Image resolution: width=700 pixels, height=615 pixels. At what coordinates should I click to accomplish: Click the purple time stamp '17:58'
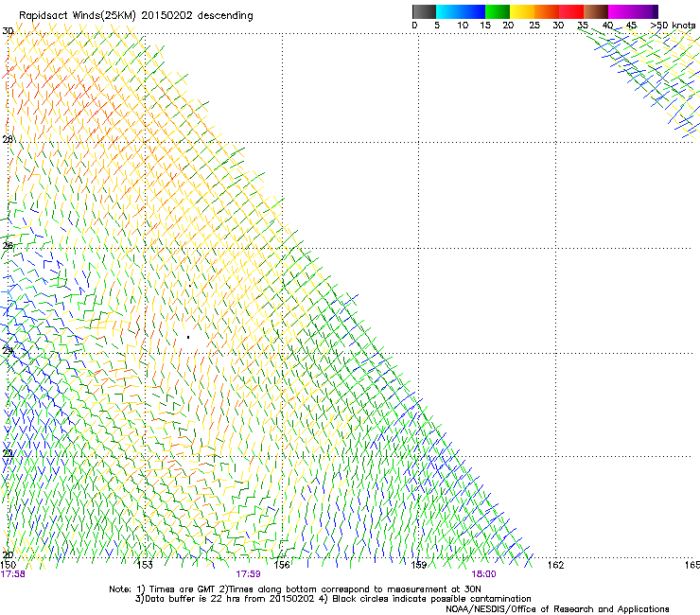[13, 574]
